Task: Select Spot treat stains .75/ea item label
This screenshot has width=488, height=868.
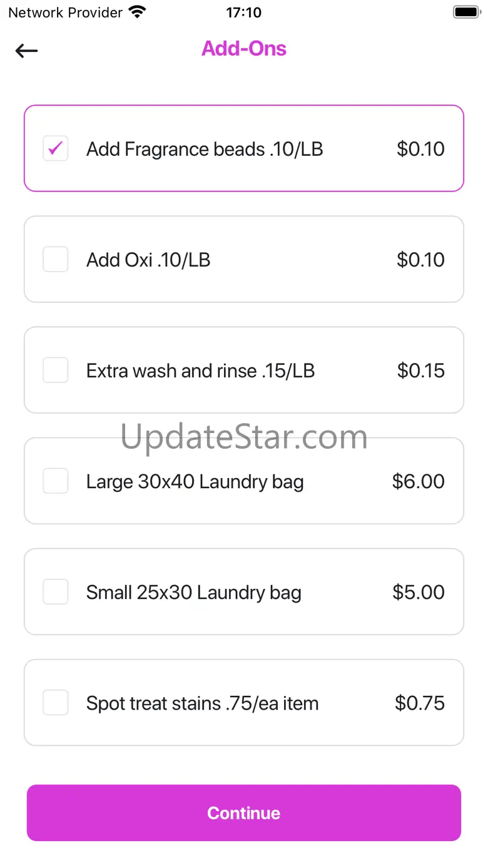Action: [x=203, y=703]
